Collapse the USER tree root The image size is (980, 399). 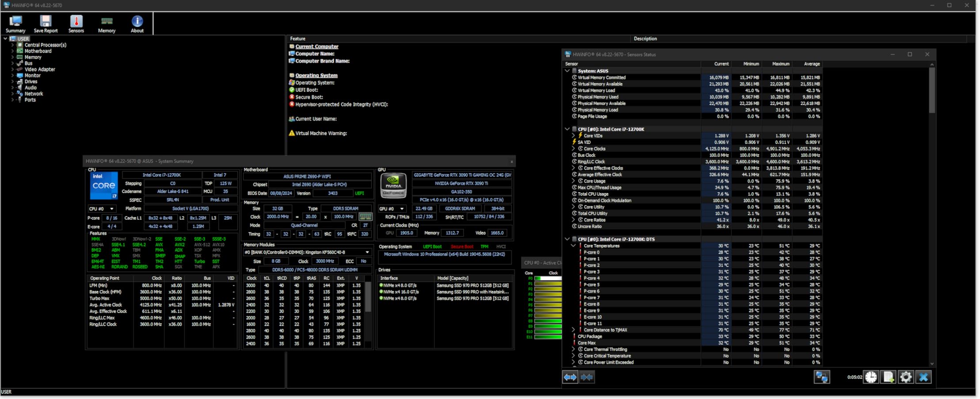(x=5, y=39)
